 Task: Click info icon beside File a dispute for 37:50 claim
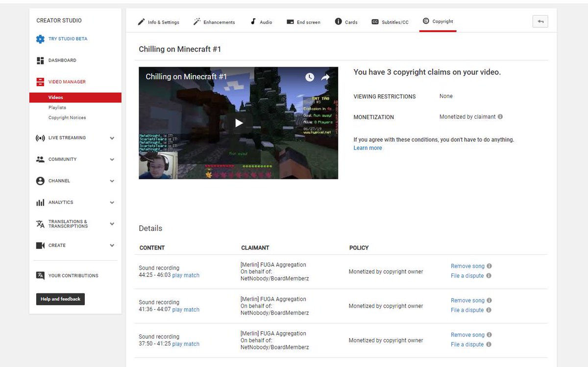click(489, 344)
